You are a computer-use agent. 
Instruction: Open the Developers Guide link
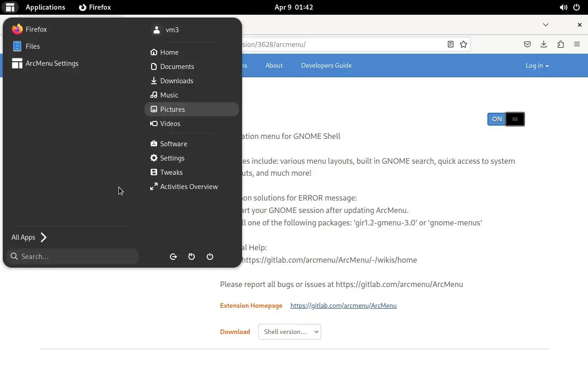point(326,65)
